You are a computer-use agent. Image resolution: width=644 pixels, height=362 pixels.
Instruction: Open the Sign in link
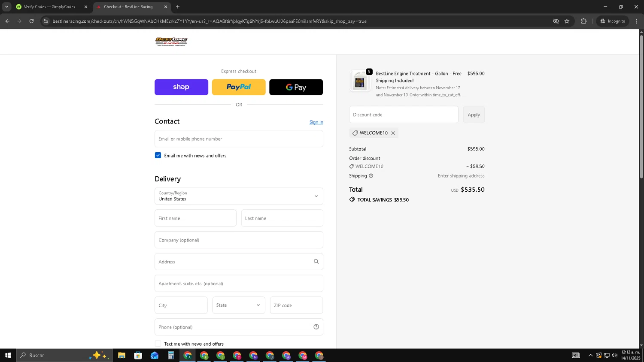click(316, 122)
